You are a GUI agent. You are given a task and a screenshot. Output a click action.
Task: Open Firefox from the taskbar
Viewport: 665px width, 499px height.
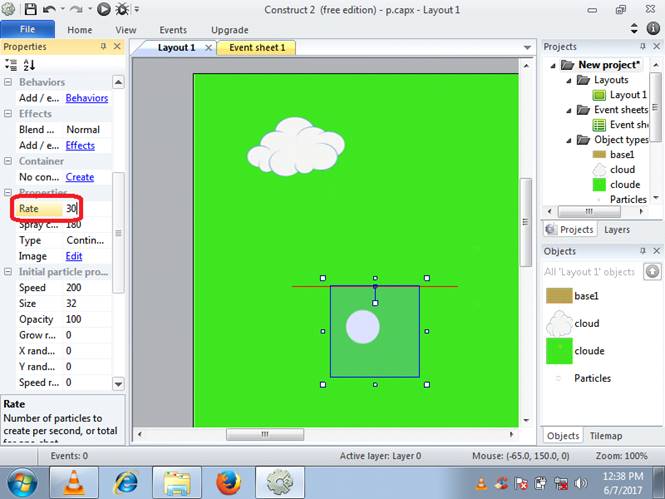point(228,482)
